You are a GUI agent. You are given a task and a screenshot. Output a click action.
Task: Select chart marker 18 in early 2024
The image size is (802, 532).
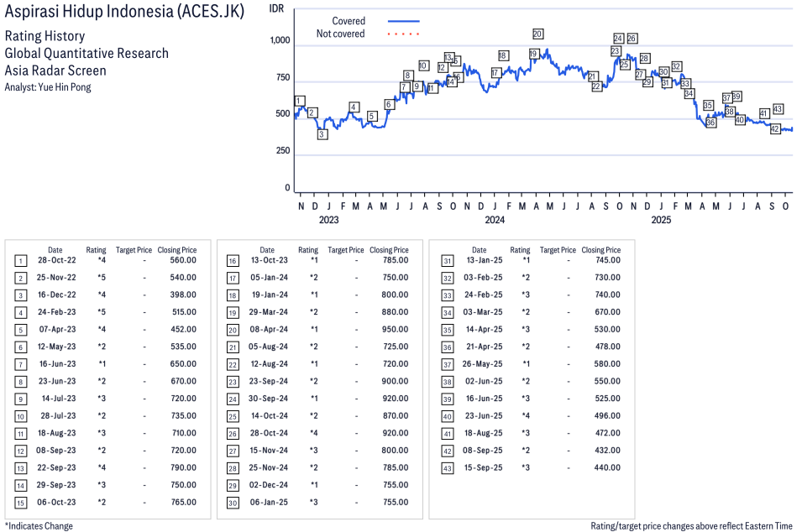(502, 55)
